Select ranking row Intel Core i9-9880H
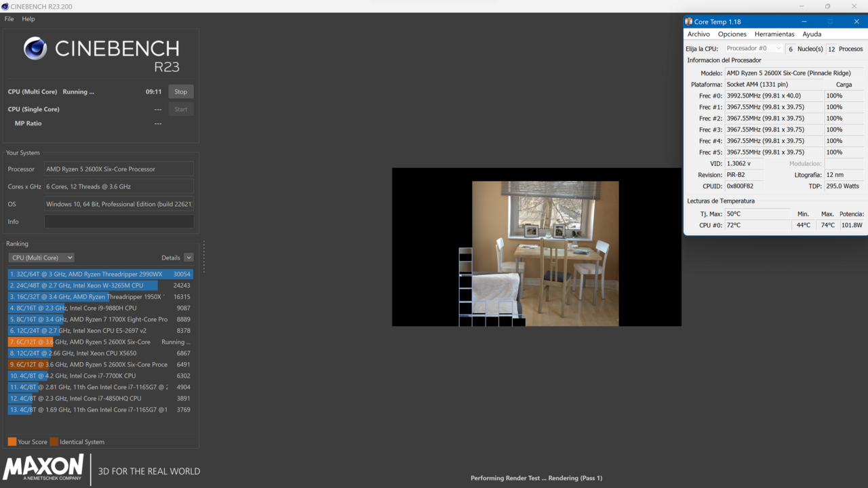The height and width of the screenshot is (488, 868). (100, 308)
